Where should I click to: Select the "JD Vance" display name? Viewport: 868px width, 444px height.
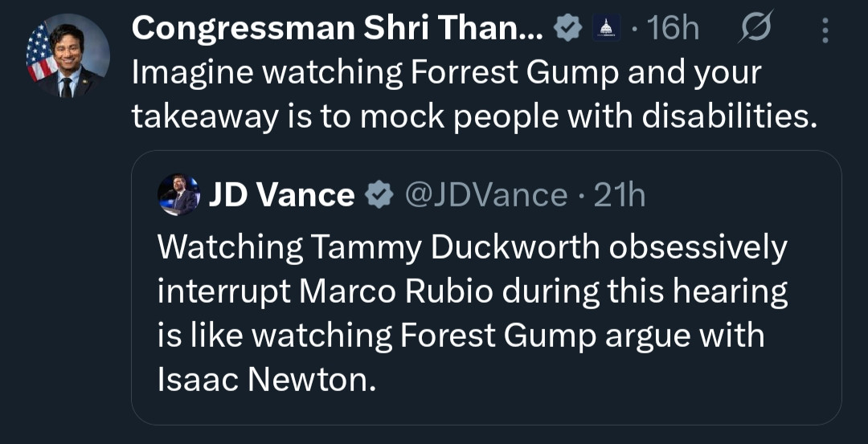281,195
